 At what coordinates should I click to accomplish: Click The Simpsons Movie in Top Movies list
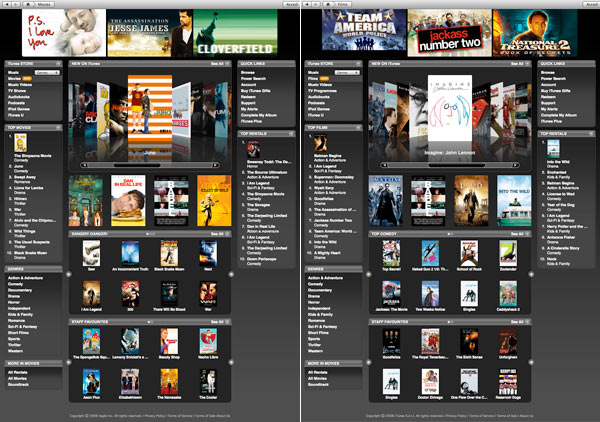click(x=33, y=156)
